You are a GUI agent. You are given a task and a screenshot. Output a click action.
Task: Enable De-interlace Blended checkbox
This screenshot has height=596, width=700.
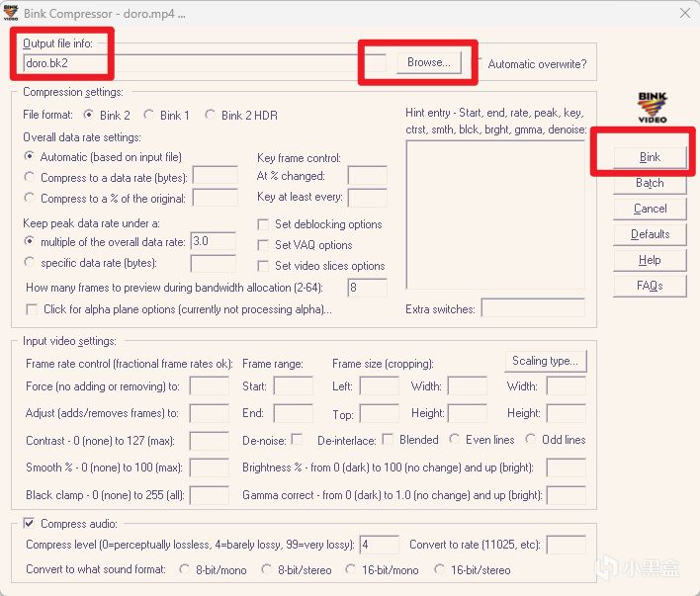click(388, 439)
